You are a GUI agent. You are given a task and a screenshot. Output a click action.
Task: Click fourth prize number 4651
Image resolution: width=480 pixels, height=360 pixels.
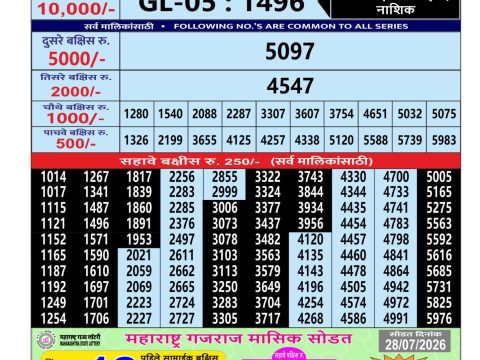pos(375,114)
